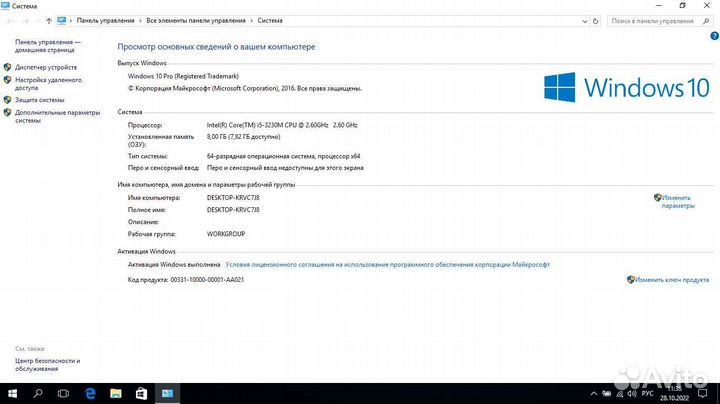Open Центр безопасности и обслуживания
720x404 pixels.
48,365
